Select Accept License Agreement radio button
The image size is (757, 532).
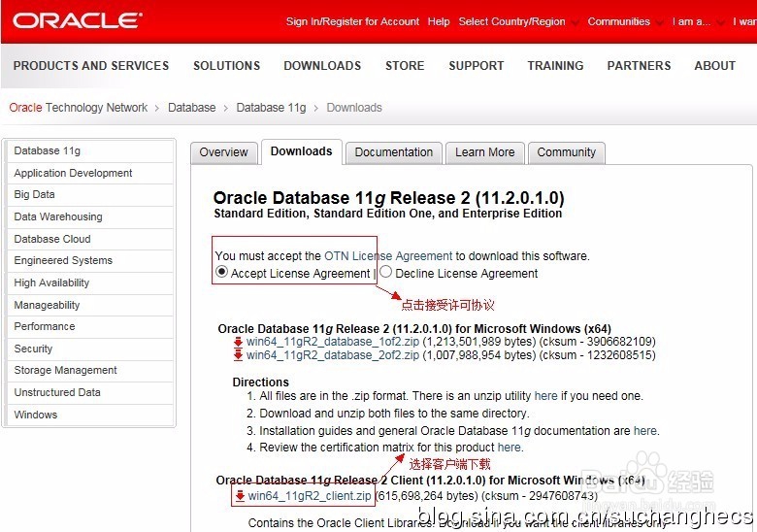click(221, 272)
